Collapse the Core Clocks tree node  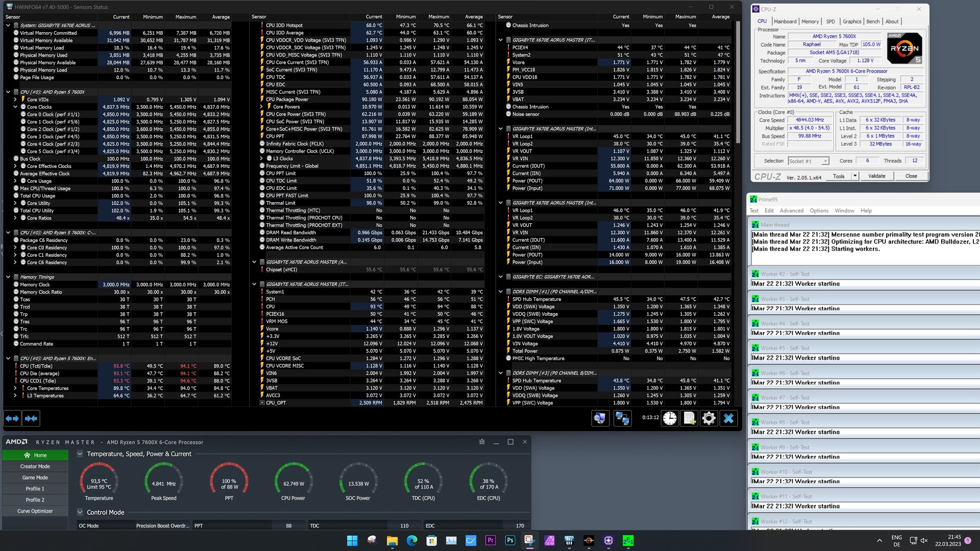click(x=15, y=107)
